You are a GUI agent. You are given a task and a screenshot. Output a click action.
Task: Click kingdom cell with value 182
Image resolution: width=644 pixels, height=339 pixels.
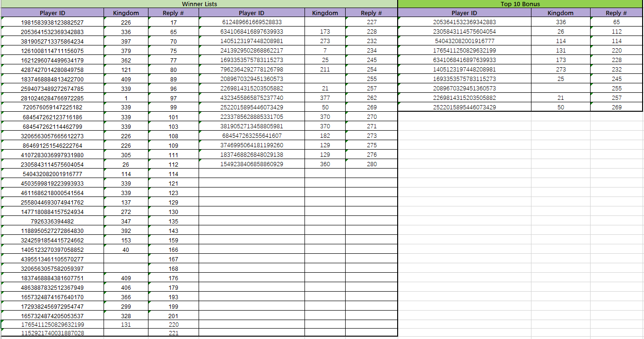[x=325, y=136]
